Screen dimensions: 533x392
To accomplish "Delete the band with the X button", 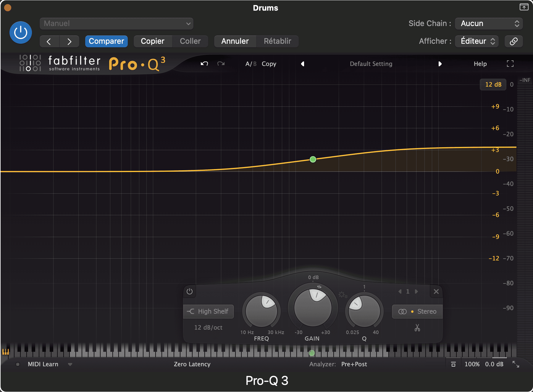I will coord(436,291).
